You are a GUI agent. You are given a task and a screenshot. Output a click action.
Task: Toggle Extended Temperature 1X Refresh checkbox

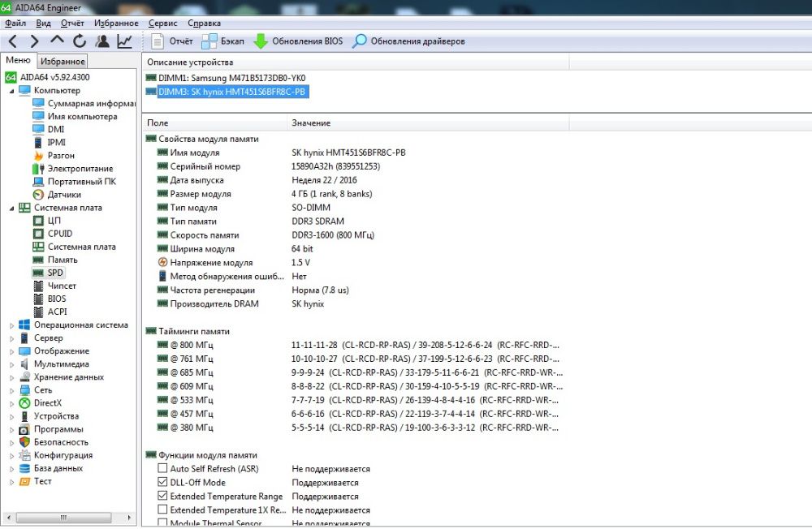[x=162, y=510]
